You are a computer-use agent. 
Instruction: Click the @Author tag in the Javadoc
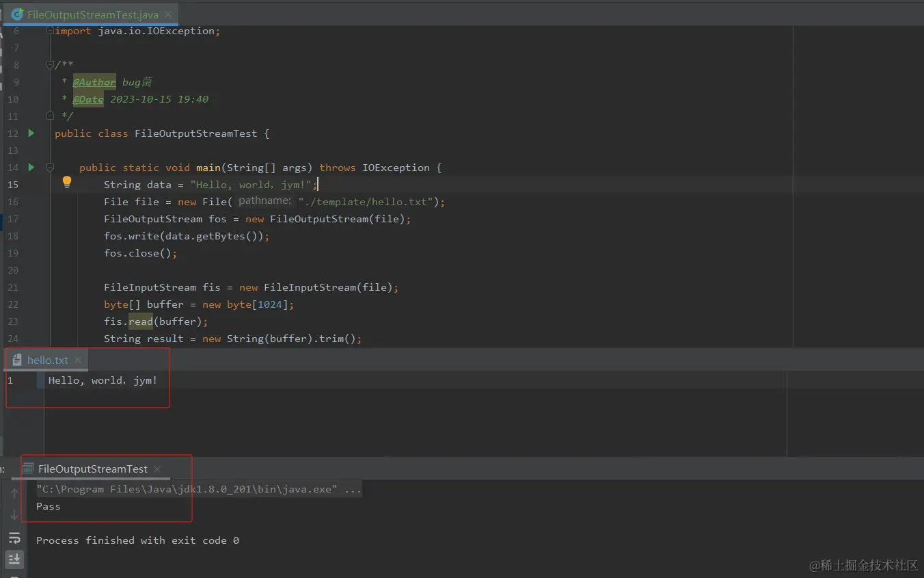94,82
